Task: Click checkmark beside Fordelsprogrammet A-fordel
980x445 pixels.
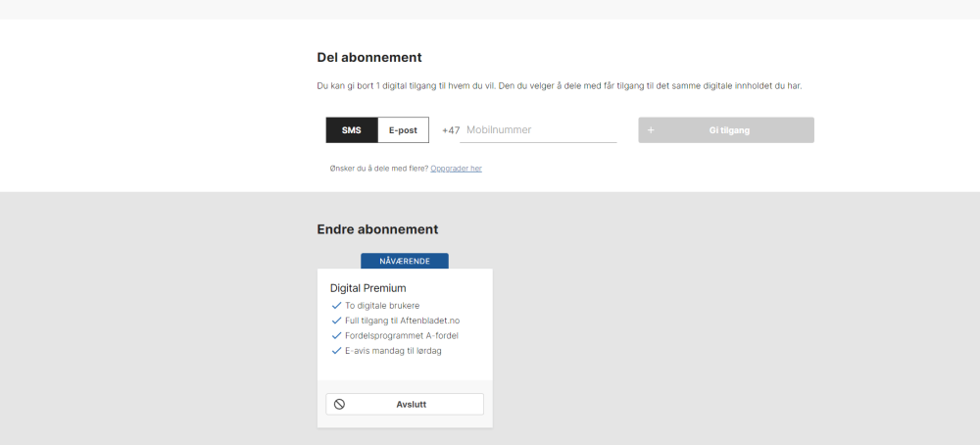Action: point(336,335)
